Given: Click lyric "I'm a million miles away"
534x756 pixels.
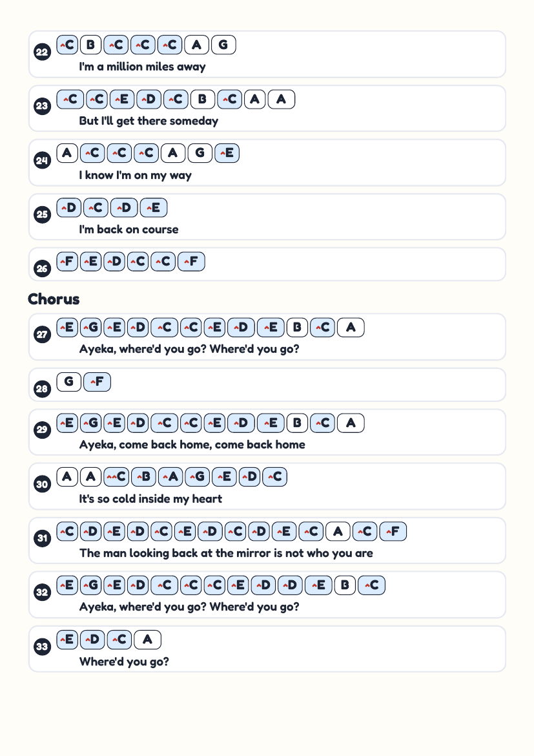Looking at the screenshot, I should [142, 67].
